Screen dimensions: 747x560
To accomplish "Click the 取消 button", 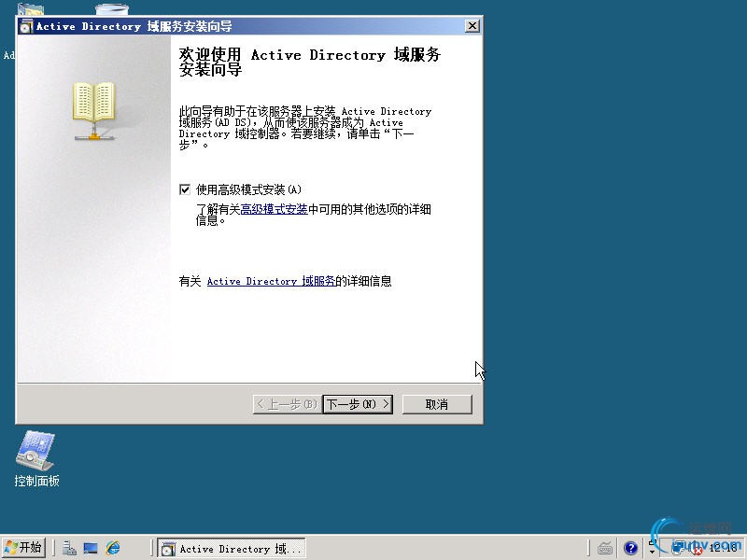I will (437, 404).
